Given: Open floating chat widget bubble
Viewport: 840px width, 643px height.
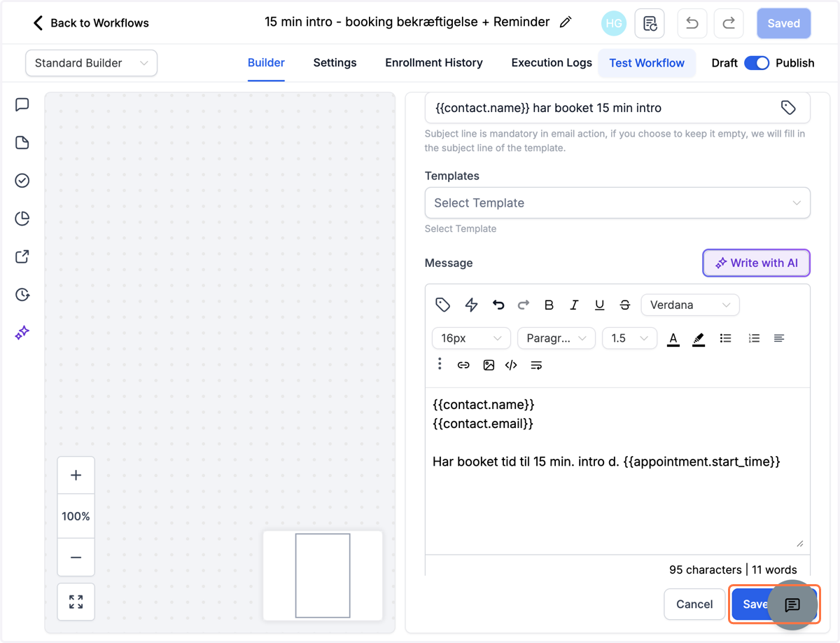Looking at the screenshot, I should pyautogui.click(x=792, y=605).
